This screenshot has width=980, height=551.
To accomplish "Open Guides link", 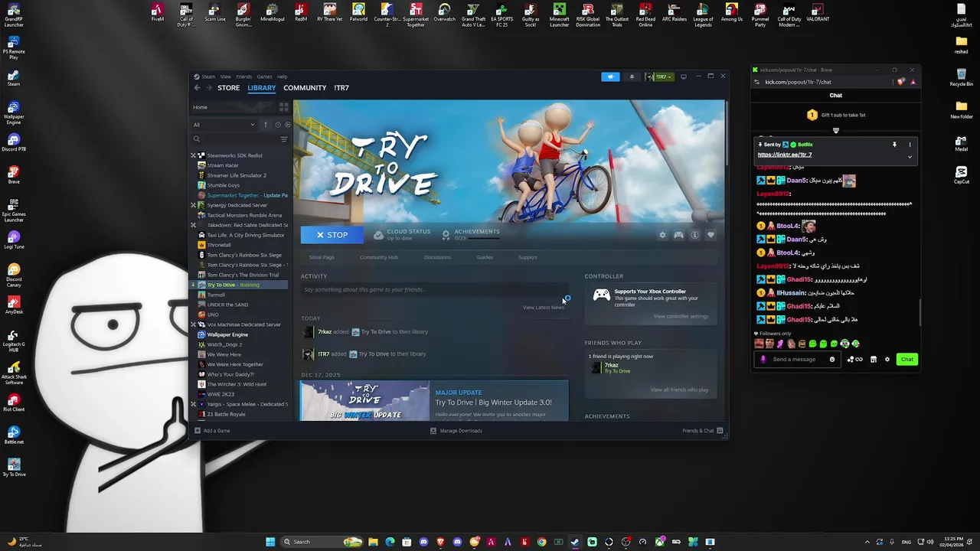I will [485, 257].
